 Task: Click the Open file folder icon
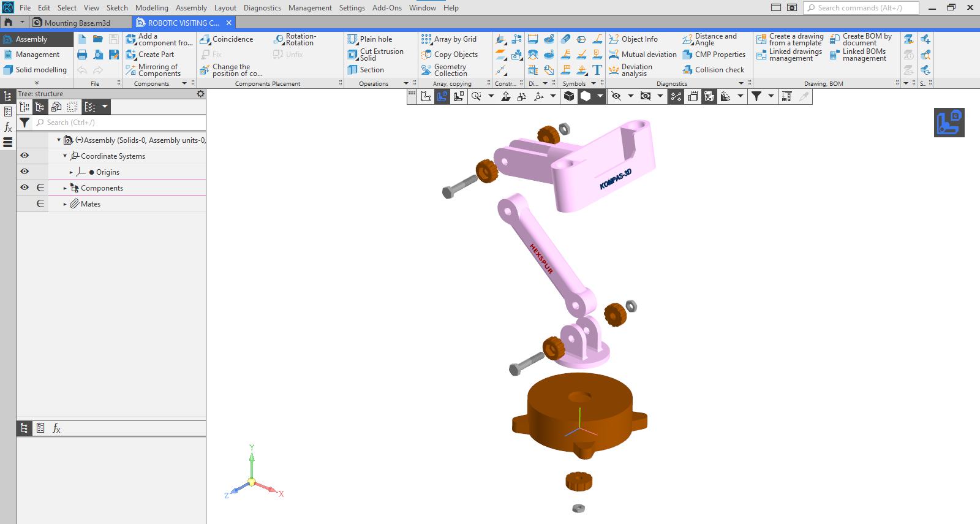coord(98,39)
